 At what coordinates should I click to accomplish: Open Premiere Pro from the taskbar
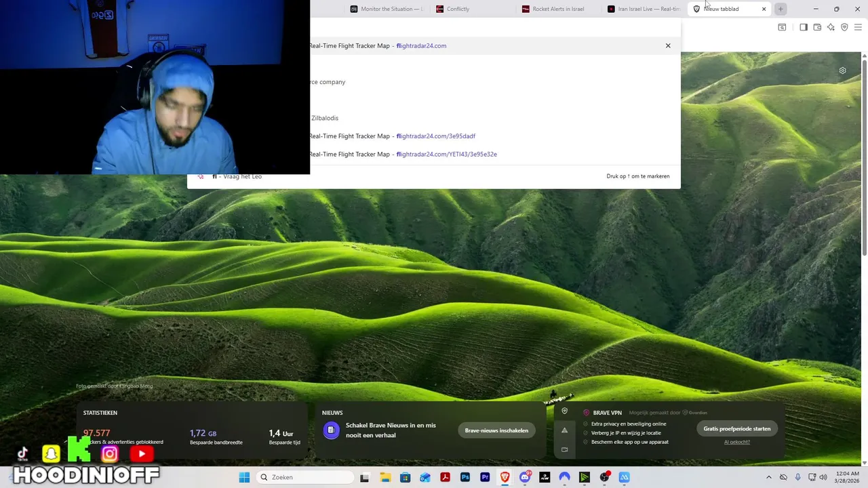pyautogui.click(x=485, y=477)
